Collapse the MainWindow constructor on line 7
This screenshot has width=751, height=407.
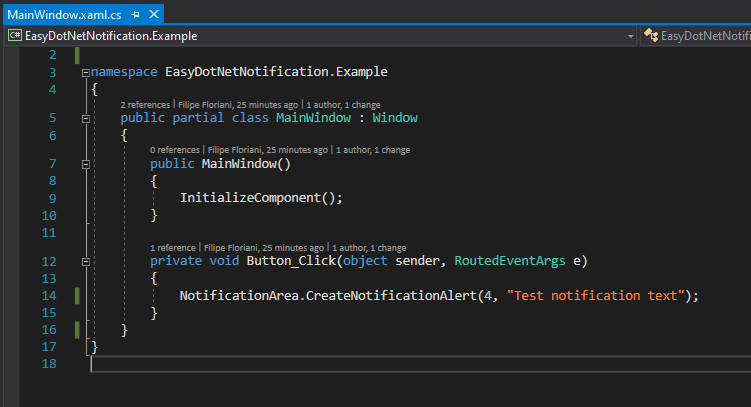pyautogui.click(x=86, y=165)
